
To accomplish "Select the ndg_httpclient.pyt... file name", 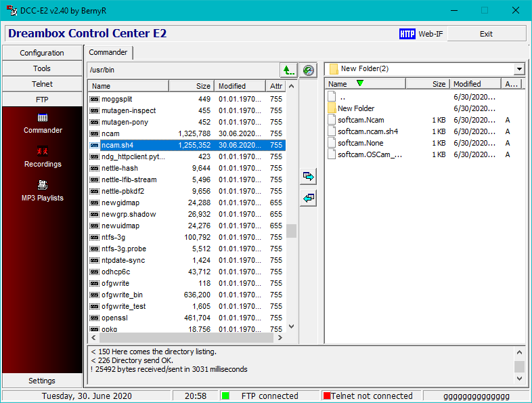I will click(133, 157).
